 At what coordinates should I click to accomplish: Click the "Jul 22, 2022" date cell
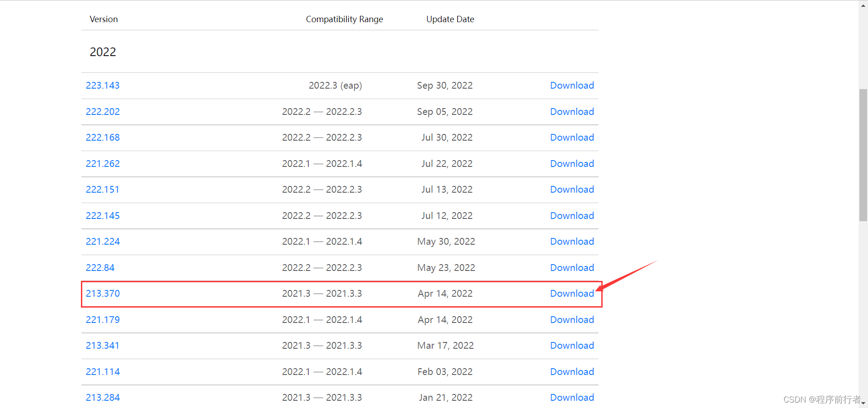coord(447,164)
